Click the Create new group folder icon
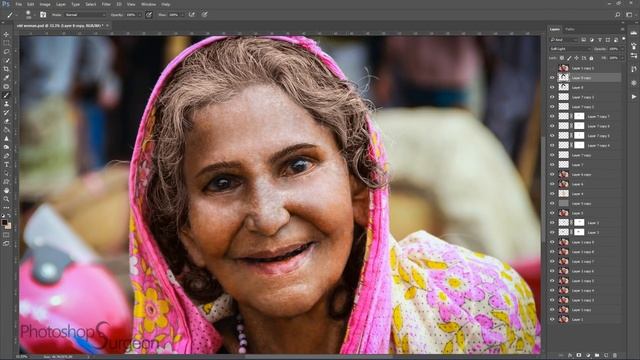This screenshot has width=640, height=360. (597, 355)
